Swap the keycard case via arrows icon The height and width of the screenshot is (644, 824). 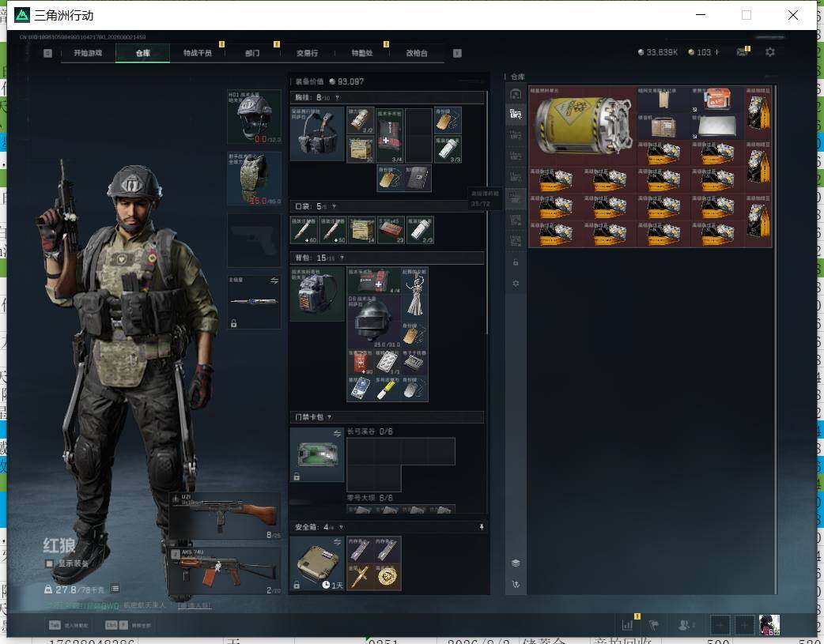click(x=337, y=433)
